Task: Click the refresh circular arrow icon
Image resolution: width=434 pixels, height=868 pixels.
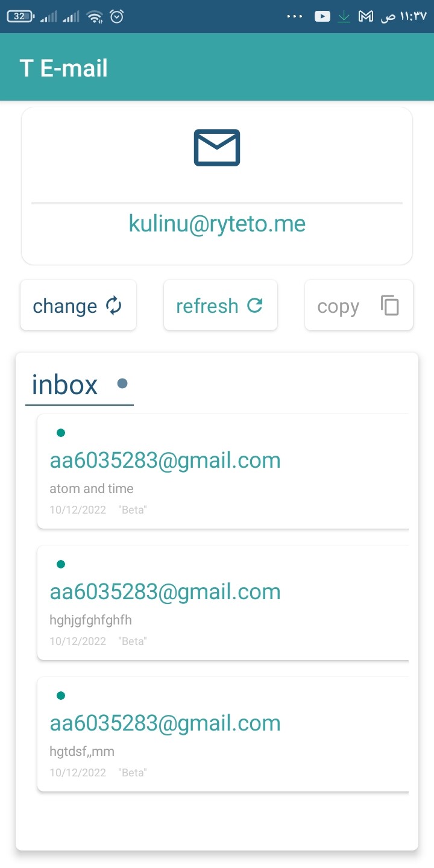Action: (255, 306)
